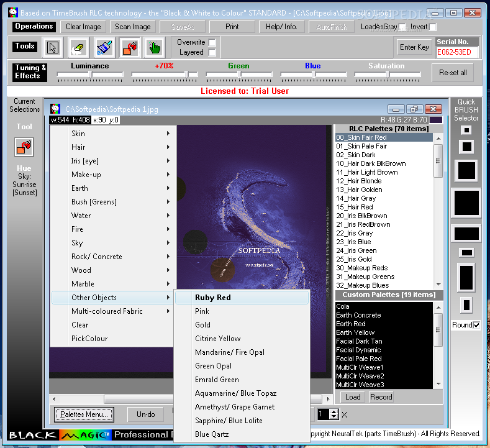Image resolution: width=490 pixels, height=448 pixels.
Task: Select MultiClr Weave2 custom palette
Action: click(384, 376)
